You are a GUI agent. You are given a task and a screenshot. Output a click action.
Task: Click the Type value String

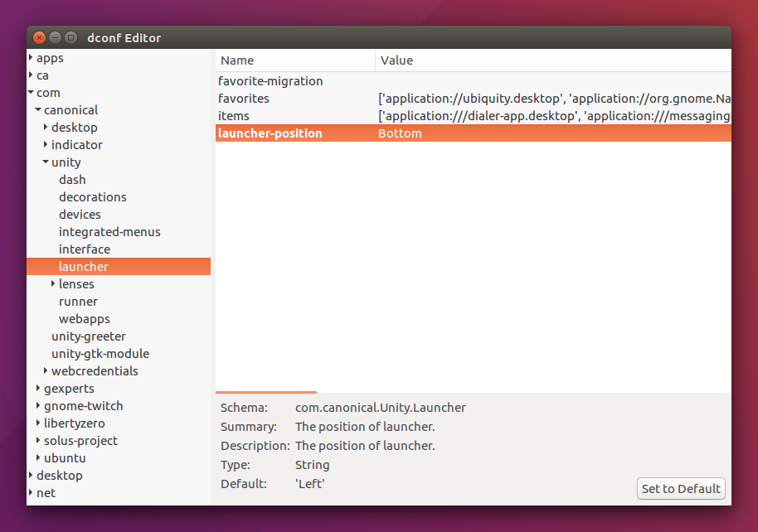pyautogui.click(x=313, y=465)
